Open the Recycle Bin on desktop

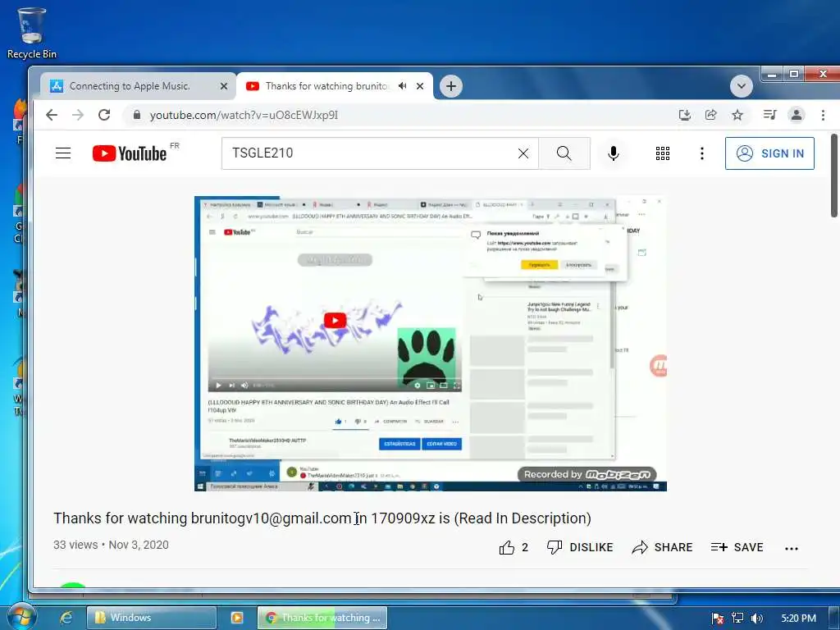click(31, 32)
